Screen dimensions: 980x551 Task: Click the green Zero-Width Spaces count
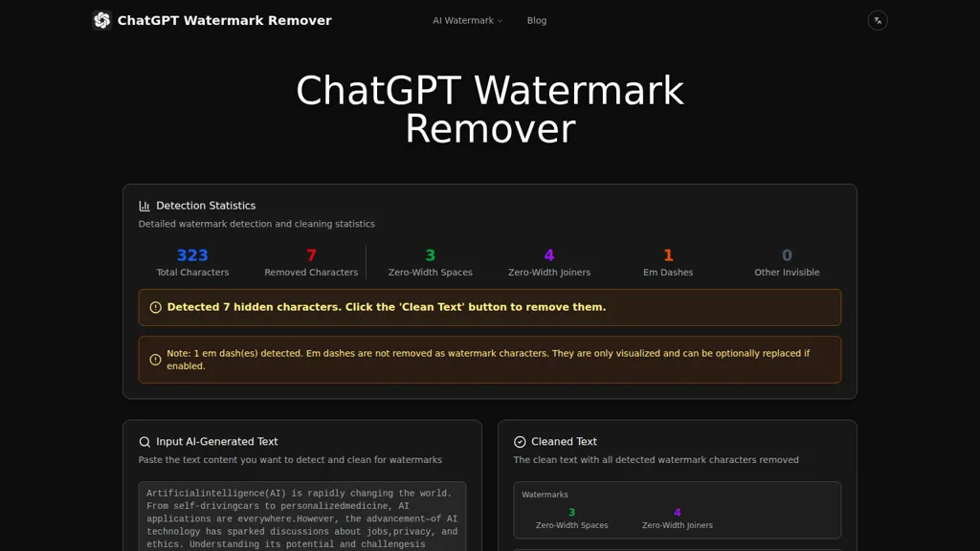(x=429, y=254)
